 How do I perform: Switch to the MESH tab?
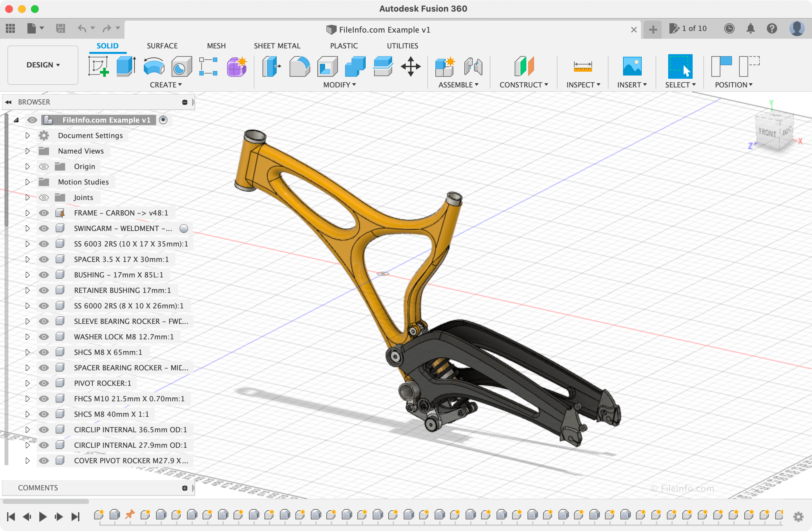point(217,45)
